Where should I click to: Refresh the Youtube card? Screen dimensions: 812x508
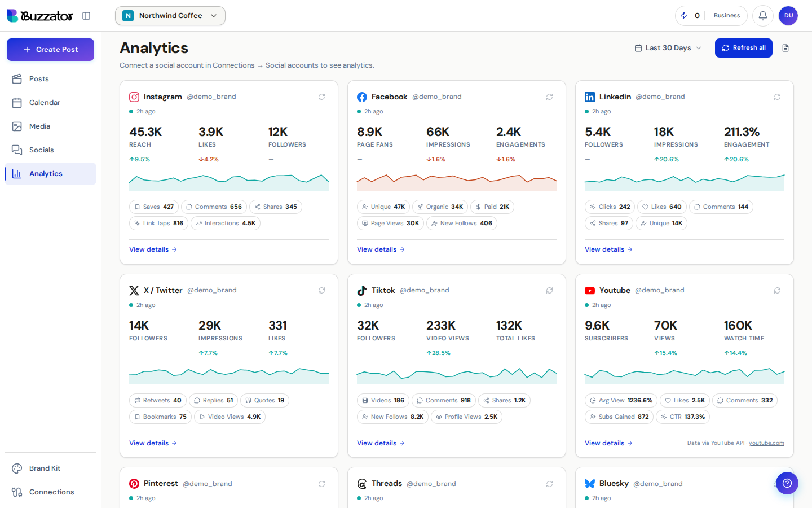777,291
